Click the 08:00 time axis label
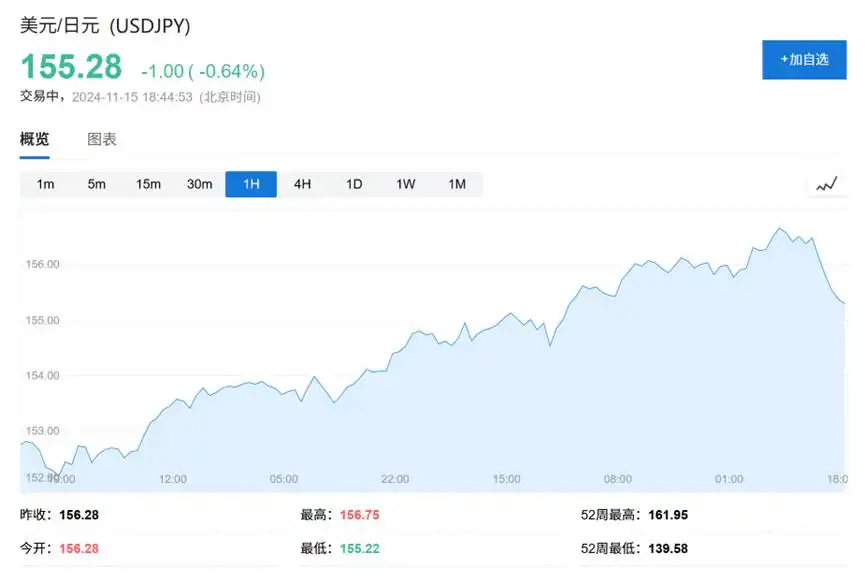The width and height of the screenshot is (865, 583). [618, 479]
